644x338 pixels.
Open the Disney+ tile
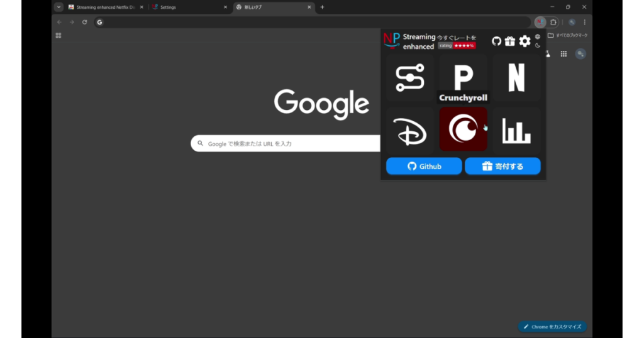[410, 130]
